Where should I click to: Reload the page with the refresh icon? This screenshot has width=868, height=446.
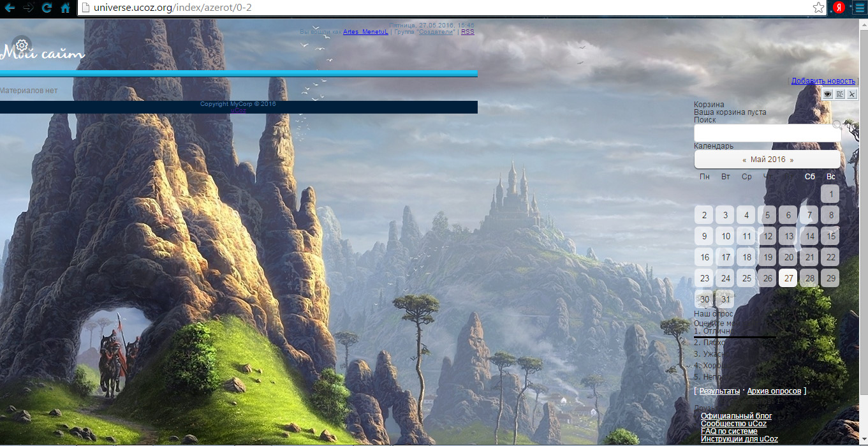(x=47, y=8)
